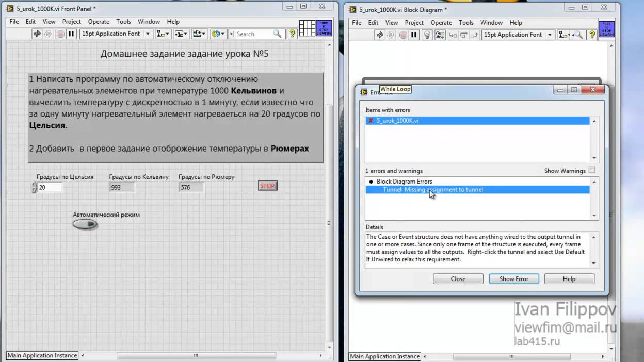The width and height of the screenshot is (644, 362).
Task: Open font dropdown arrow in Front Panel toolbar
Action: click(x=148, y=34)
